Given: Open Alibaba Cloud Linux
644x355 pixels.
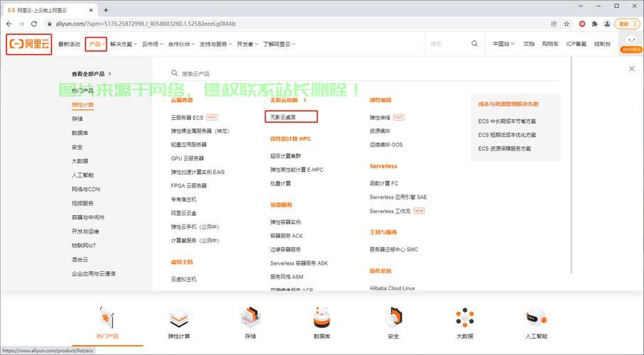Looking at the screenshot, I should (392, 288).
